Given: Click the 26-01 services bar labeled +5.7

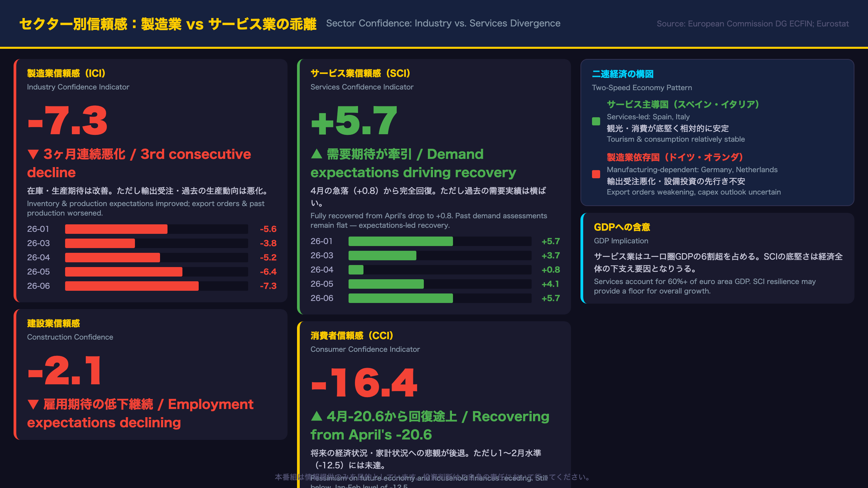Looking at the screenshot, I should (x=440, y=241).
